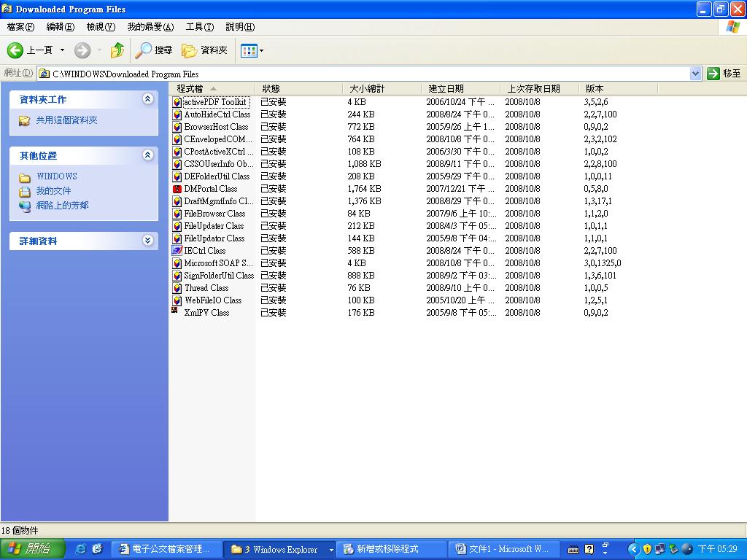Viewport: 747px width, 560px height.
Task: Open the 檢視(V) menu
Action: tap(101, 27)
